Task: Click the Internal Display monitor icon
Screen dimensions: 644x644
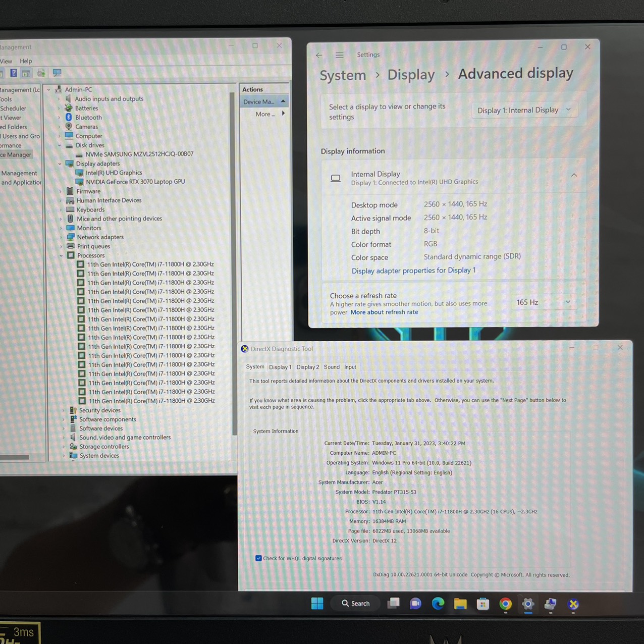Action: tap(336, 178)
